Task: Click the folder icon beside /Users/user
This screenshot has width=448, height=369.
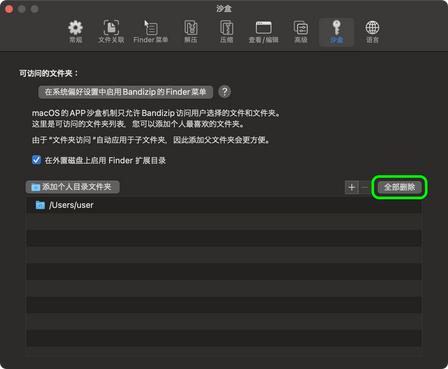Action: (x=40, y=205)
